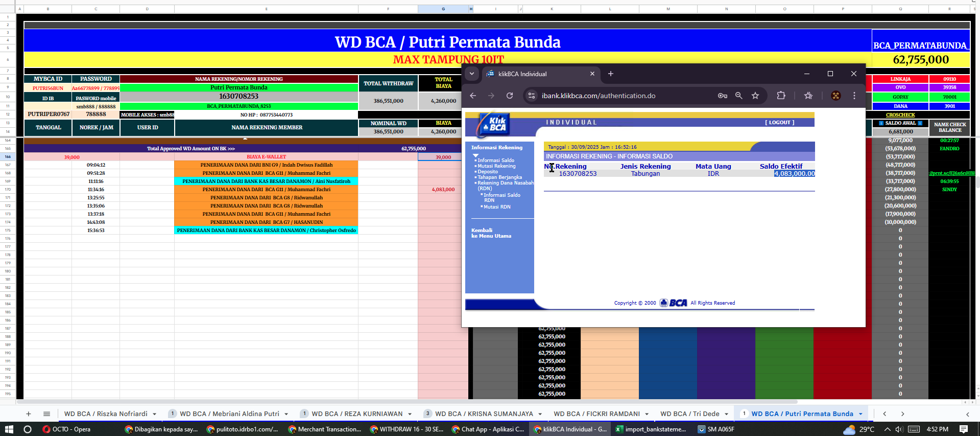Switch to WD BCA / REZA KURNIAWAN sheet

point(357,414)
